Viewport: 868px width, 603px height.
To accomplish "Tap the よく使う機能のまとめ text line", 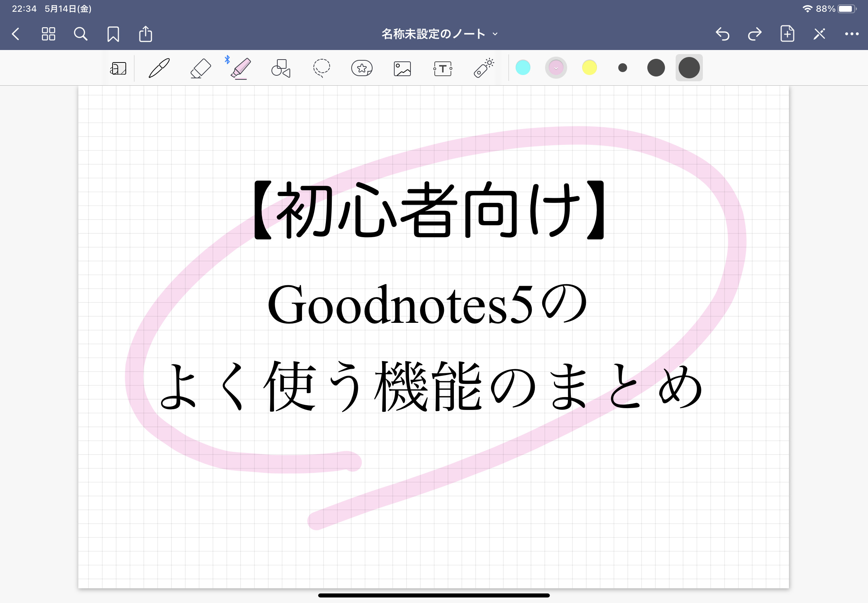I will click(x=431, y=386).
